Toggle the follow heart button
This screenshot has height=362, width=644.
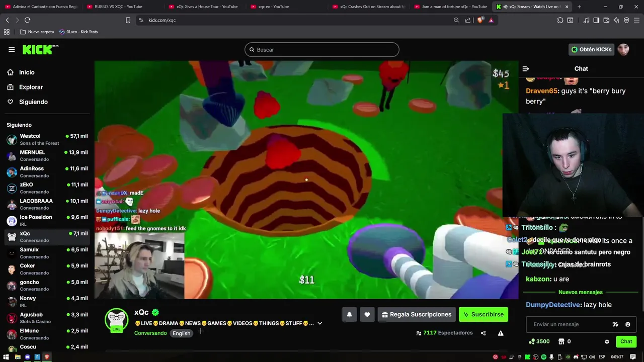tap(367, 315)
